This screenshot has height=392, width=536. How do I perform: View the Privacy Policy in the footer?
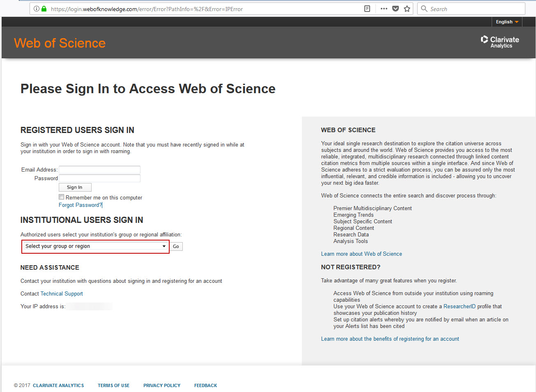coord(161,385)
